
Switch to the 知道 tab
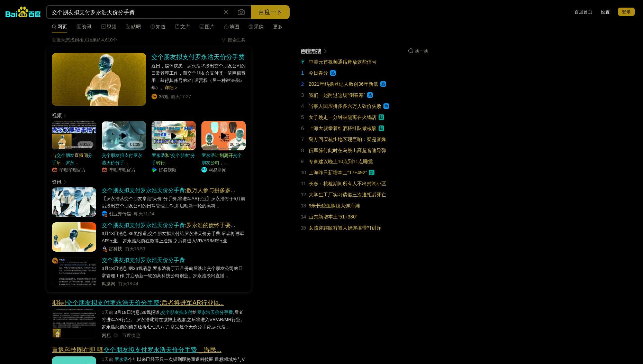[x=158, y=27]
